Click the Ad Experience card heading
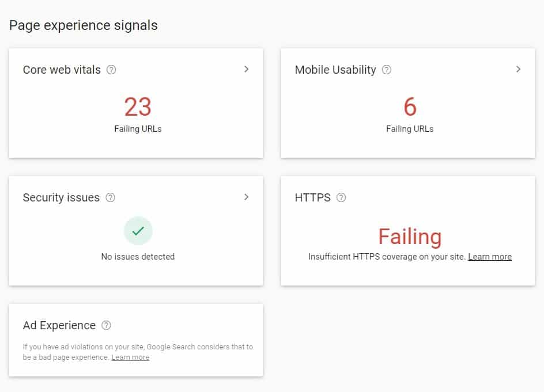Screen dimensions: 544x392 click(x=59, y=325)
